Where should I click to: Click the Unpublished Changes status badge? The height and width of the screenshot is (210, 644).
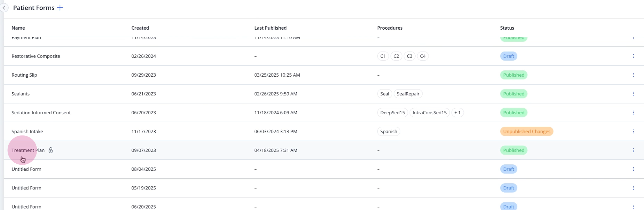527,131
